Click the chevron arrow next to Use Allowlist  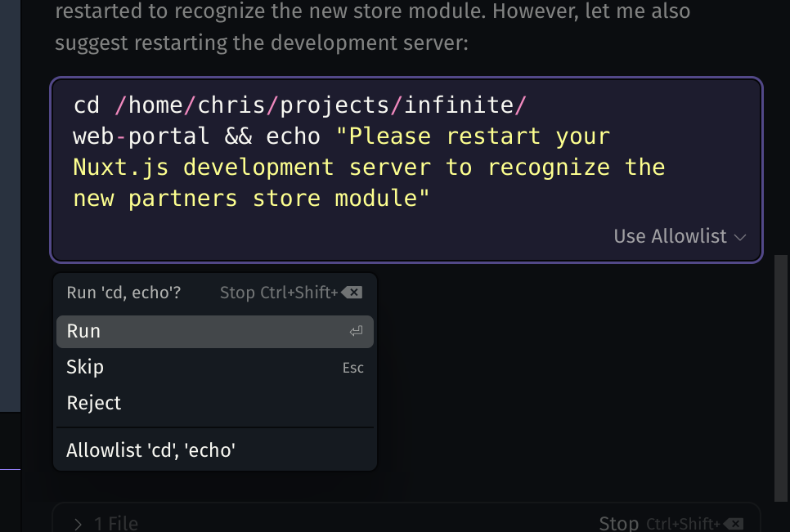click(x=740, y=237)
